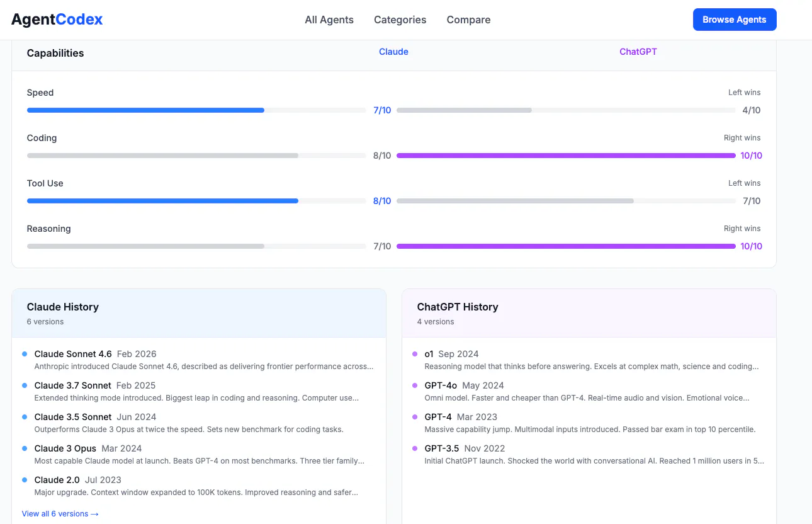
Task: Click ChatGPT's Tool Use progress bar
Action: coord(566,201)
